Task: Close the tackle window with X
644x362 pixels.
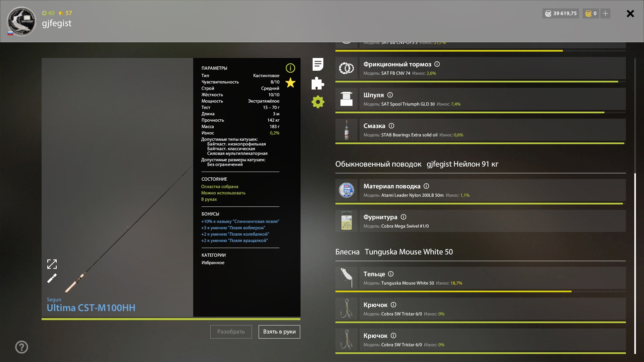Action: [x=630, y=13]
